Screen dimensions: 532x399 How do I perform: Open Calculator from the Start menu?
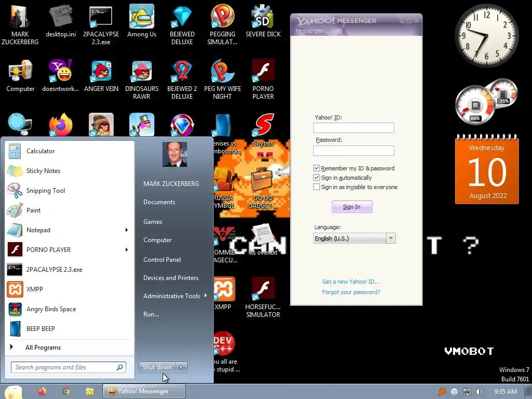(x=68, y=151)
